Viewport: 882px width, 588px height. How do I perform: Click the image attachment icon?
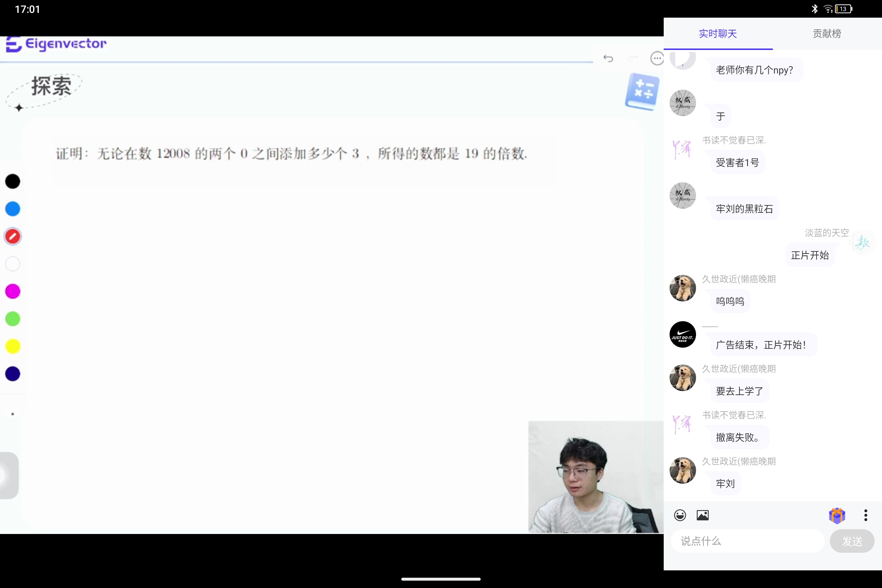point(702,515)
